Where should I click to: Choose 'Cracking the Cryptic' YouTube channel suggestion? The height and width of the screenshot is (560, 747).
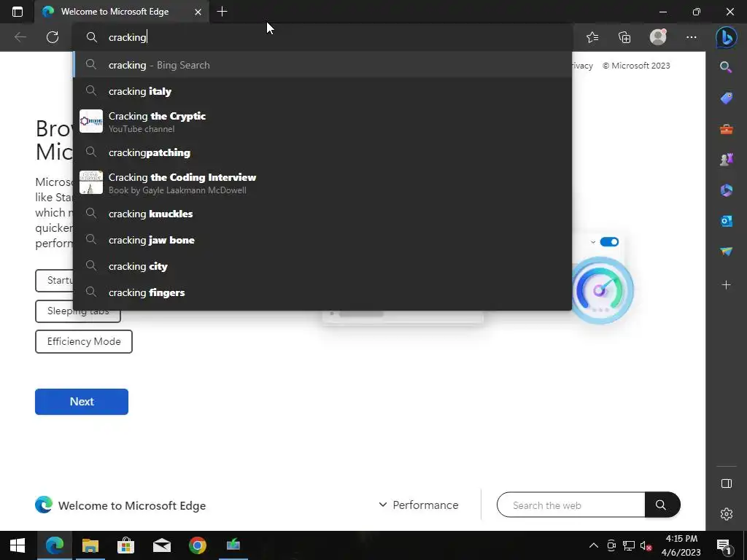(x=322, y=122)
